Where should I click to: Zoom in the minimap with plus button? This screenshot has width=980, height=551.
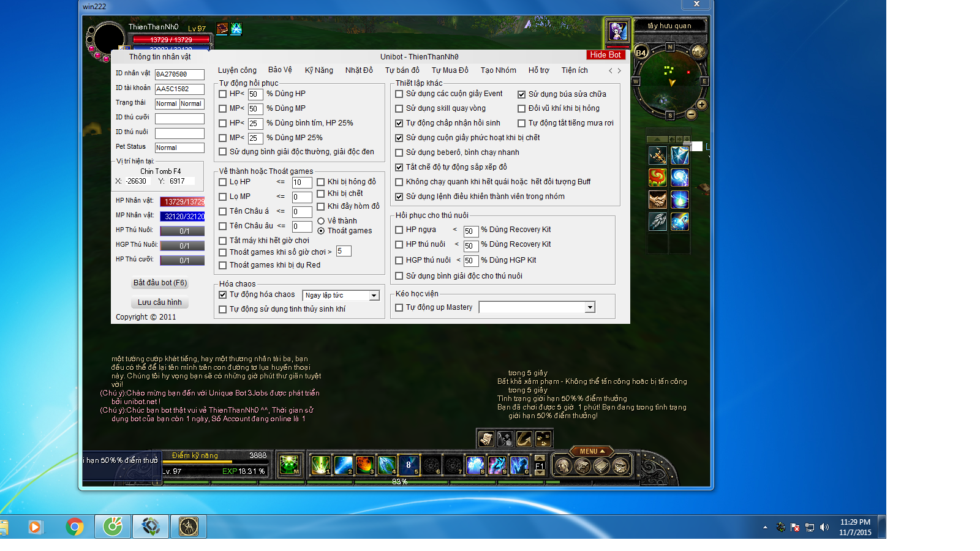(702, 105)
